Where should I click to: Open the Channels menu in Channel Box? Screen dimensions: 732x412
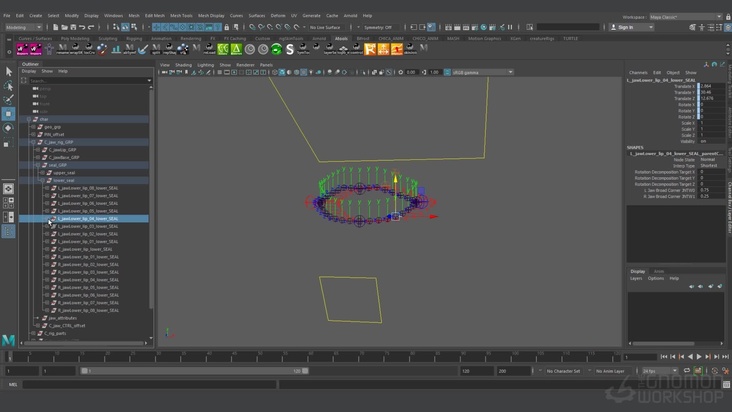pos(638,72)
